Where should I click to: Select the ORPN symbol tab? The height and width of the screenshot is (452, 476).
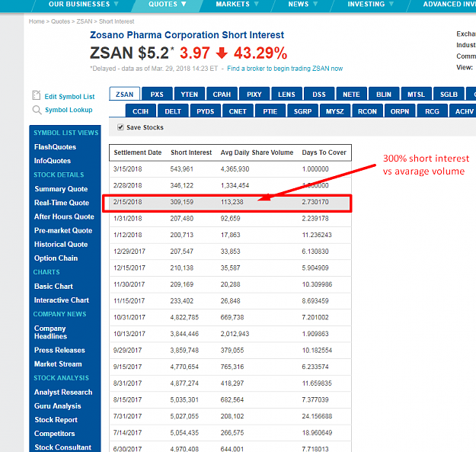tap(400, 111)
